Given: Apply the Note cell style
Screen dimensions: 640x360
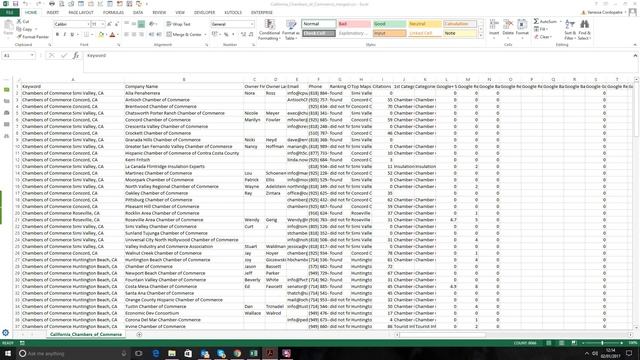Looking at the screenshot, I should coord(460,33).
